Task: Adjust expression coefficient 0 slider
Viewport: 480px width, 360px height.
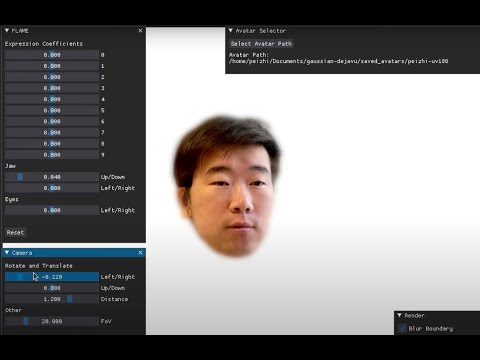Action: click(x=52, y=55)
